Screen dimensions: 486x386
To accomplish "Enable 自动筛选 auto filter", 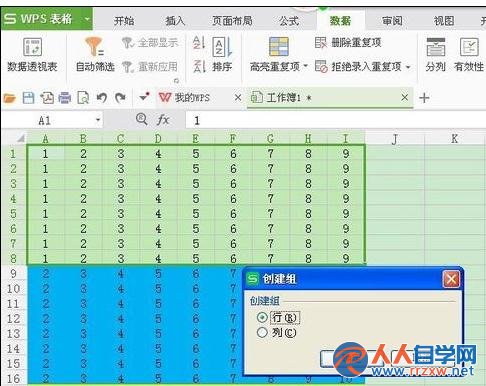I will [x=95, y=55].
